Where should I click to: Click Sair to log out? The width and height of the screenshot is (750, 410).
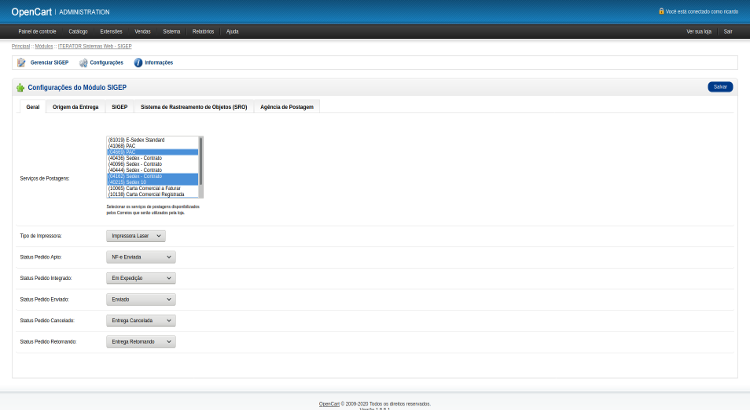pyautogui.click(x=728, y=32)
